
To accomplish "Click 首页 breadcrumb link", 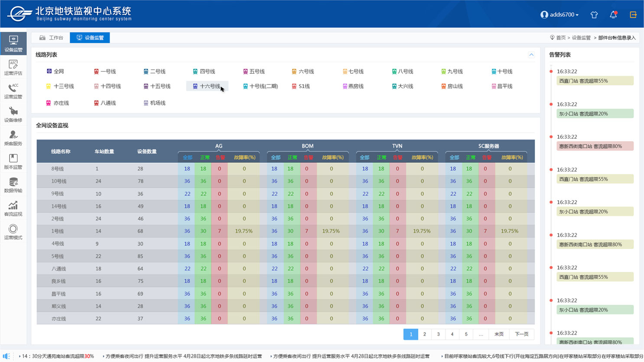I will point(560,38).
